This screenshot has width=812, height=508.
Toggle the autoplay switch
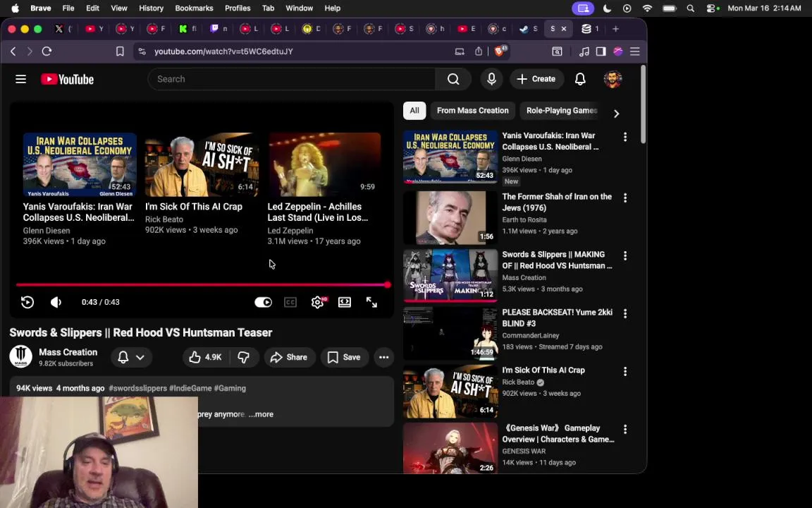(263, 302)
